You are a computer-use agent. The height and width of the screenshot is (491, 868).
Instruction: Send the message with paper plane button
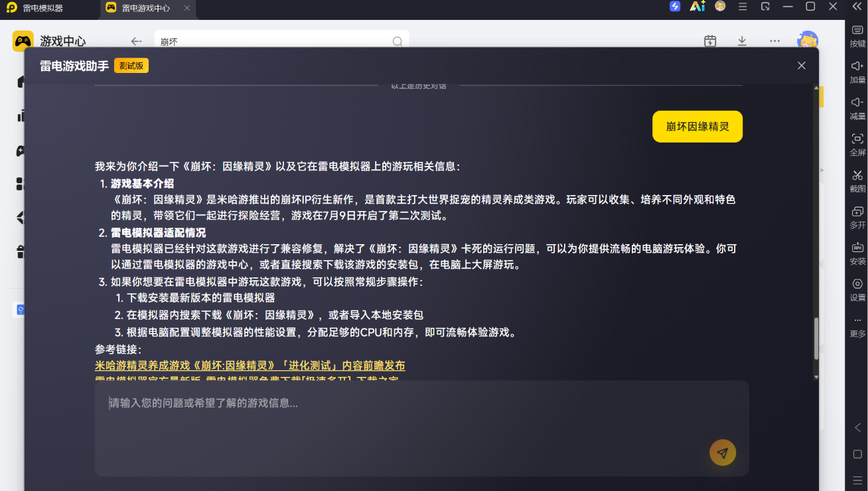[x=723, y=453]
